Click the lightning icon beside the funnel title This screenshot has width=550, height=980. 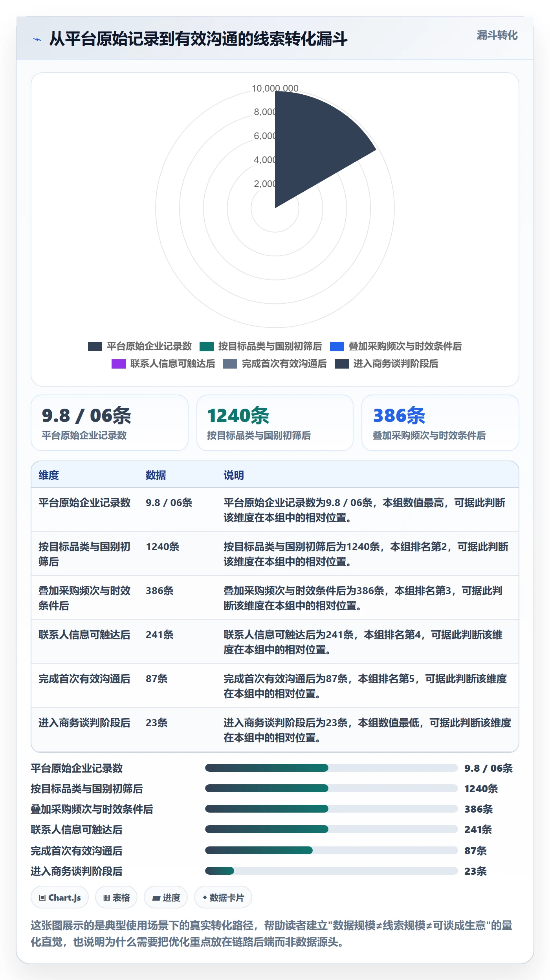[37, 39]
